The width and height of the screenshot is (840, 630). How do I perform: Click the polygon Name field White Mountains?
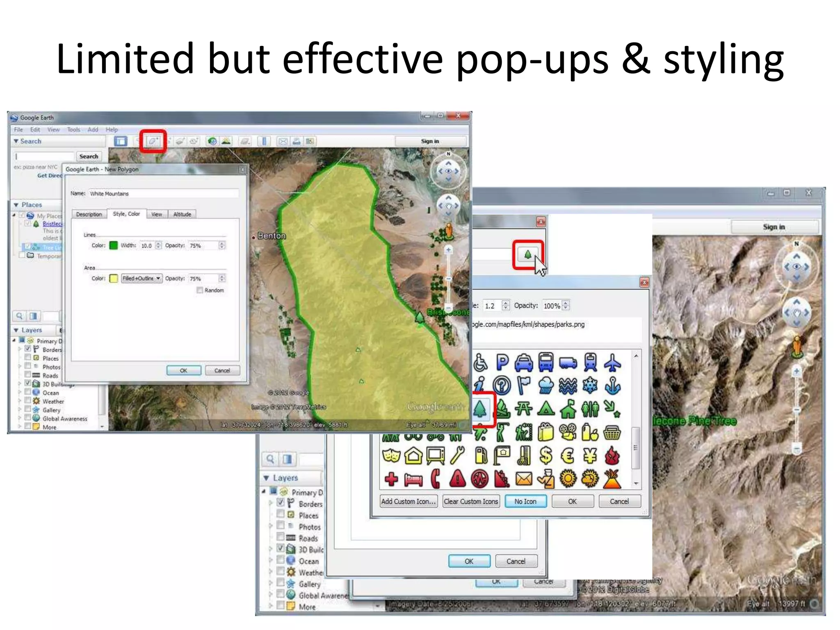pyautogui.click(x=164, y=193)
